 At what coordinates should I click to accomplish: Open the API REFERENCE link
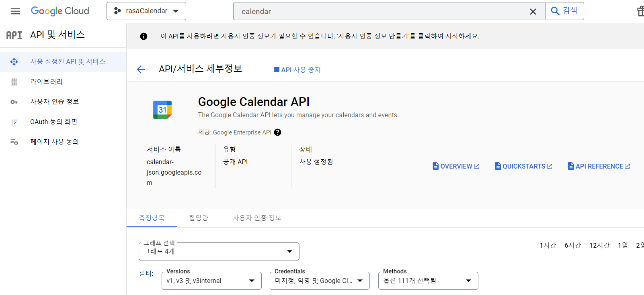pyautogui.click(x=599, y=166)
